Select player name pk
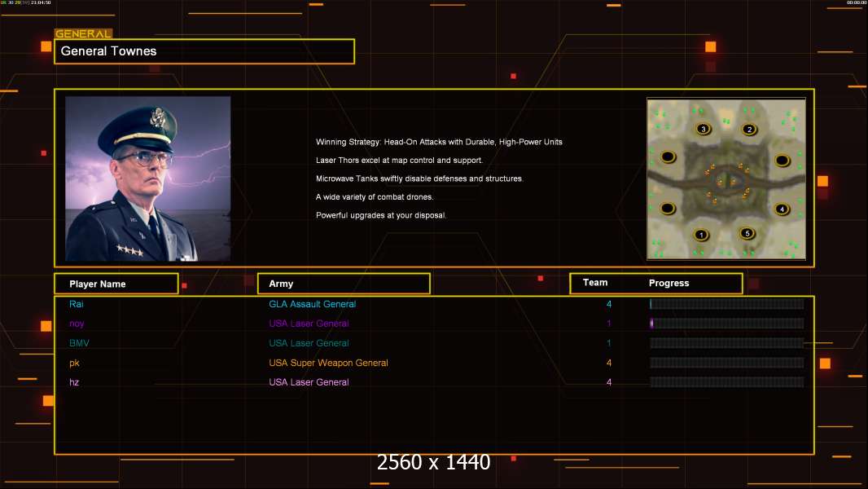This screenshot has width=868, height=489. [x=74, y=363]
